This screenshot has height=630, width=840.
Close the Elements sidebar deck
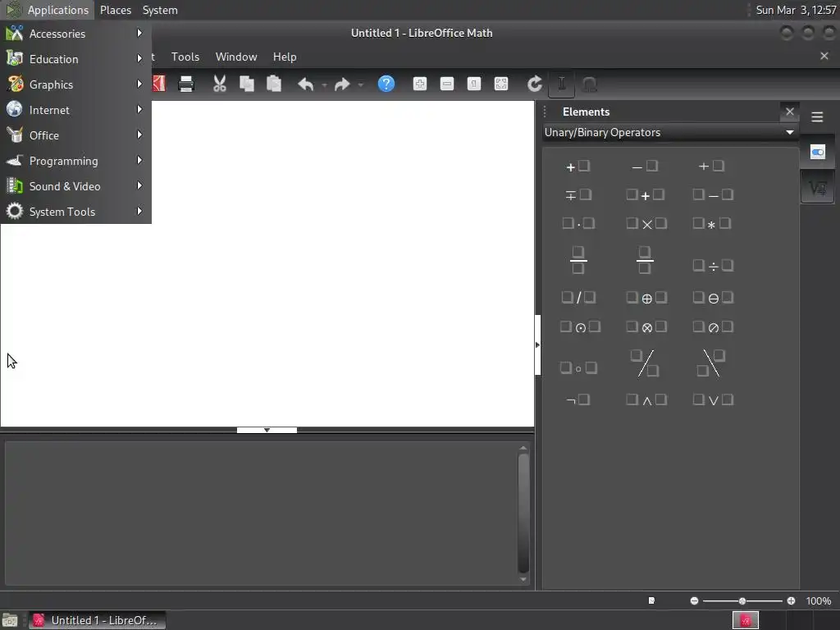pos(790,112)
